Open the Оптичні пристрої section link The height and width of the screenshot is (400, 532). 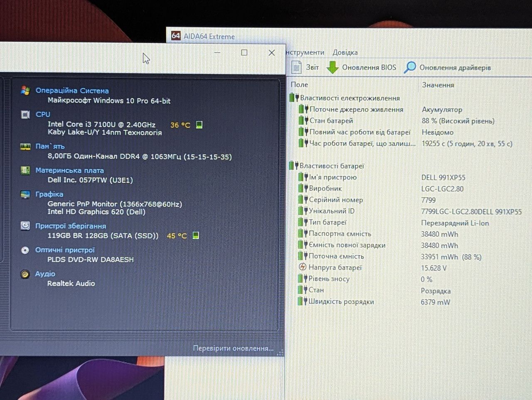[x=65, y=250]
